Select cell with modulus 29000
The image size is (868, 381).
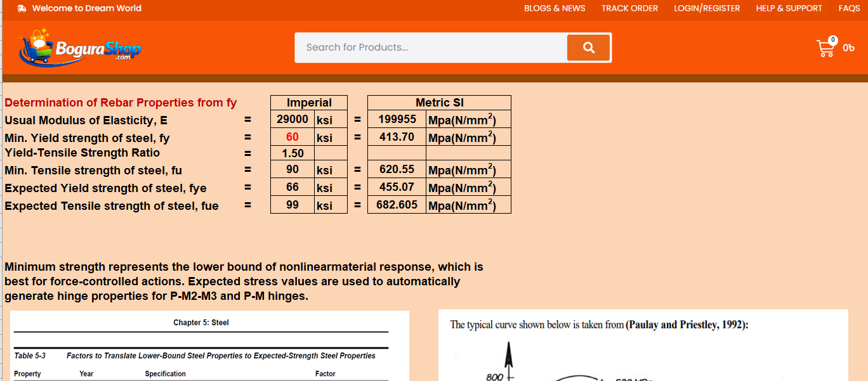(x=293, y=119)
